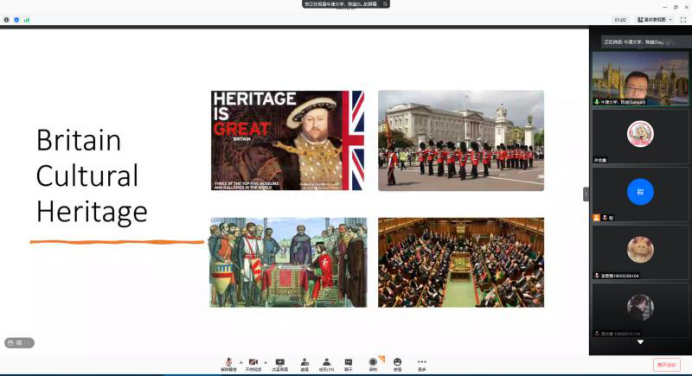The height and width of the screenshot is (377, 692).
Task: Open meeting info icon at top left
Action: tap(6, 20)
